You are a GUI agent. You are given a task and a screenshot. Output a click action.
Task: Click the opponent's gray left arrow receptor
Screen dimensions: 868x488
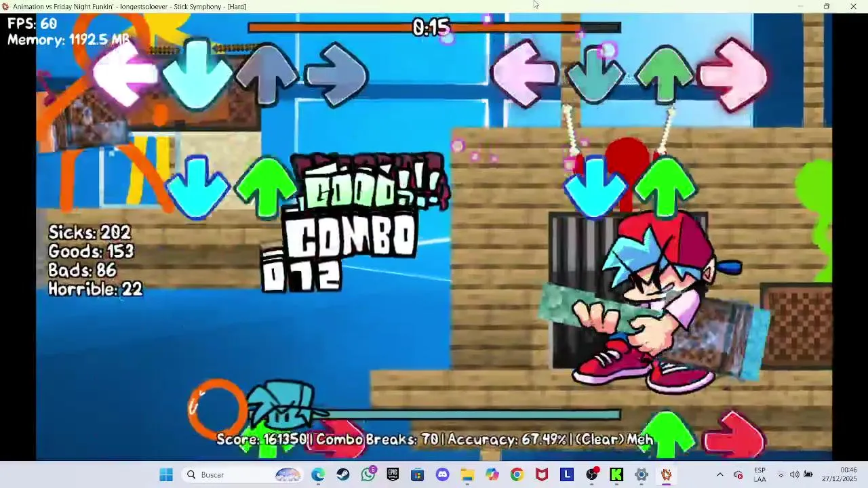[x=127, y=75]
